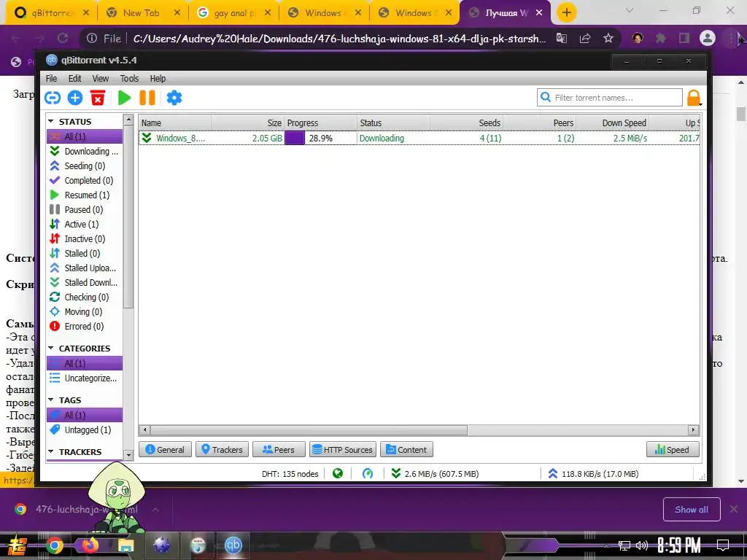Open the File menu in qBittorrent
Viewport: 747px width, 560px height.
click(x=52, y=79)
